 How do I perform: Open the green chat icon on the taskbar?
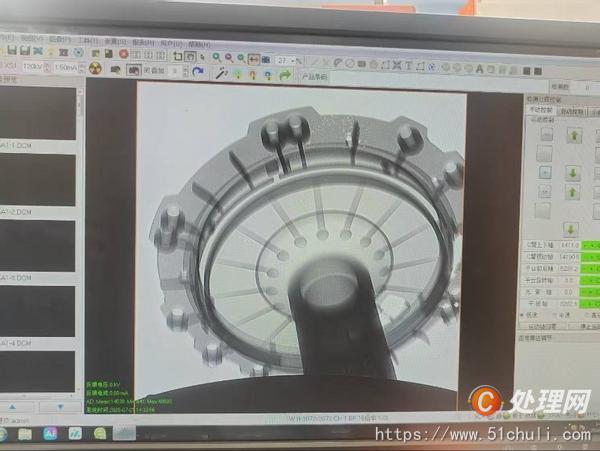[x=100, y=433]
